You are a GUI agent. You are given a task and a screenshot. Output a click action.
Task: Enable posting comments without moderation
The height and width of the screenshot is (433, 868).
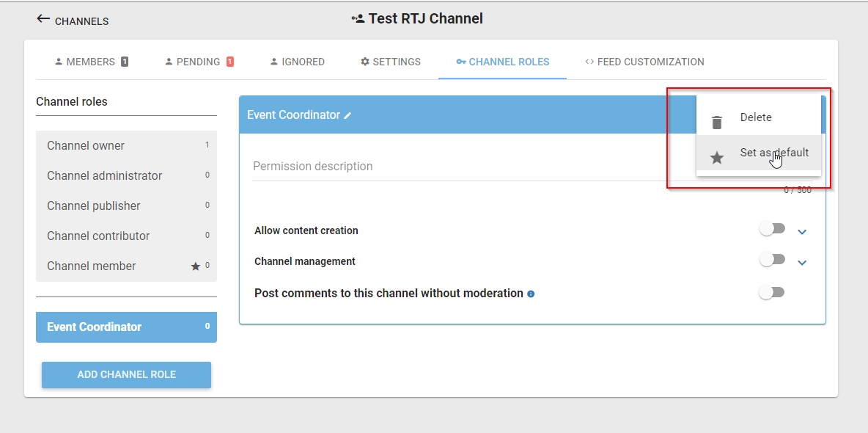(772, 292)
